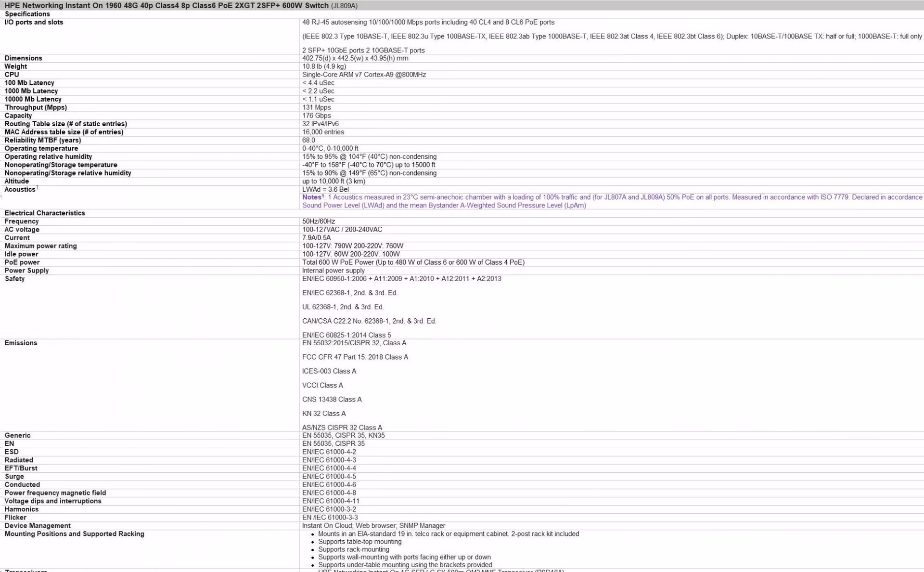Viewport: 924px width, 572px height.
Task: Click the 'ICES-003 Class A' line
Action: coord(329,371)
